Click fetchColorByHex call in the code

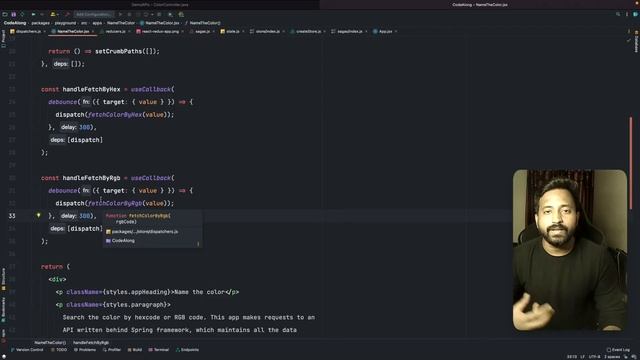coord(115,114)
